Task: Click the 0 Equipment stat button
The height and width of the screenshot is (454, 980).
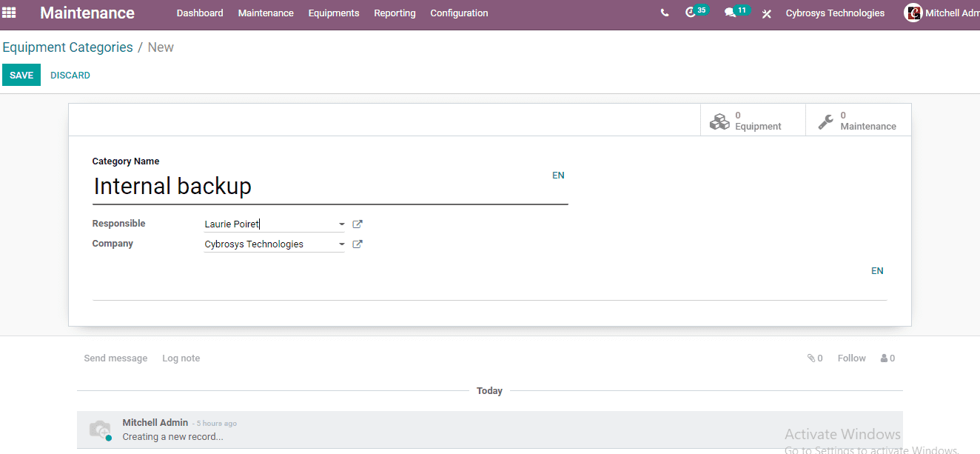Action: pyautogui.click(x=753, y=120)
